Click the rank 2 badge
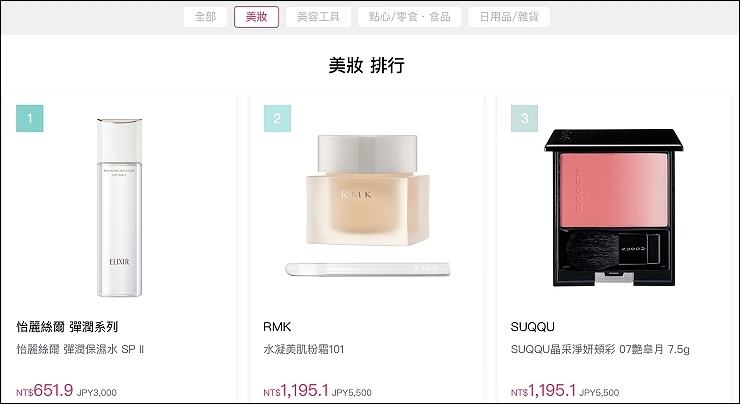 pyautogui.click(x=277, y=118)
